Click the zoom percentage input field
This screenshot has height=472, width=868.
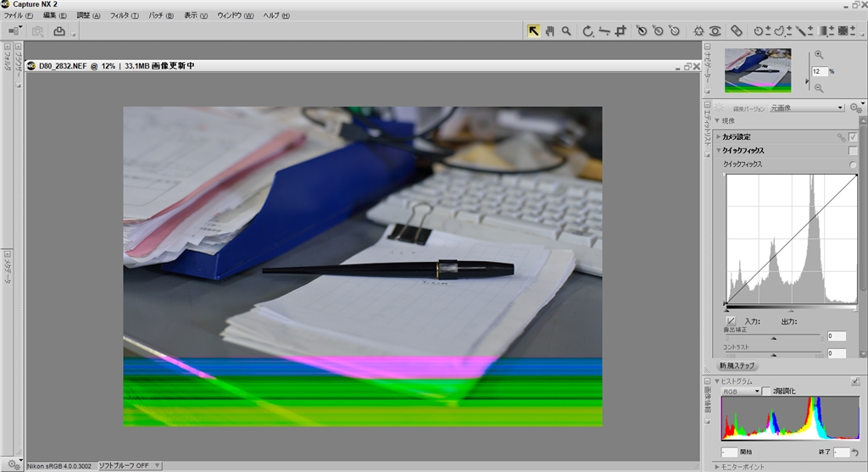click(x=820, y=71)
